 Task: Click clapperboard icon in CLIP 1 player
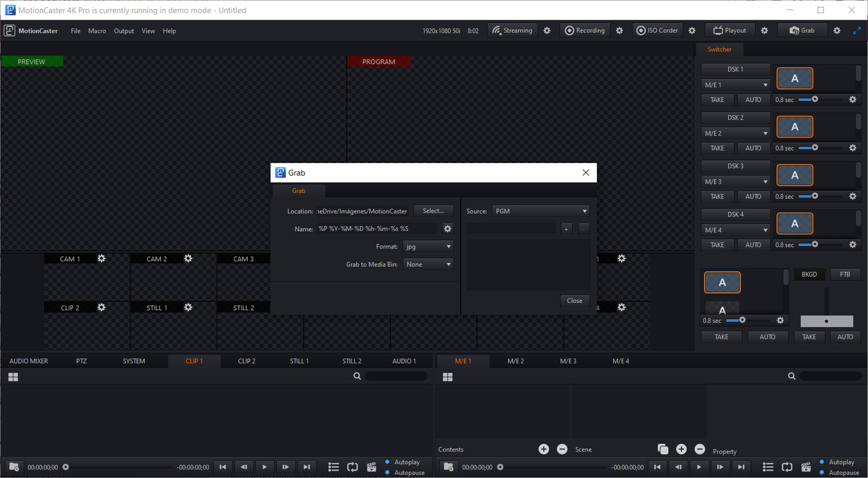click(371, 467)
